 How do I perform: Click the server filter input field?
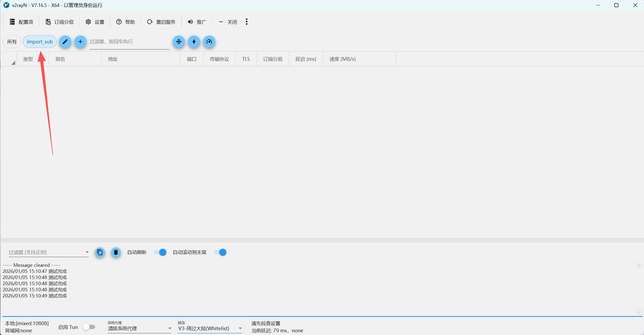tap(129, 42)
